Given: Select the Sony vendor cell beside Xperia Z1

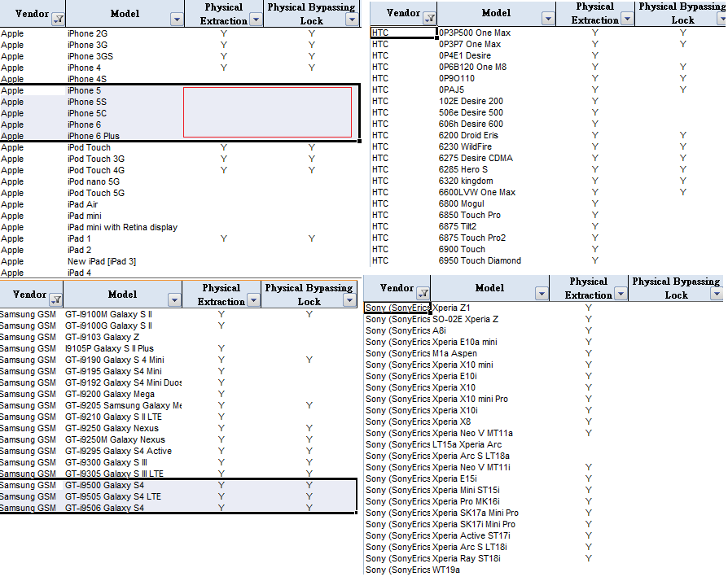Looking at the screenshot, I should 397,308.
